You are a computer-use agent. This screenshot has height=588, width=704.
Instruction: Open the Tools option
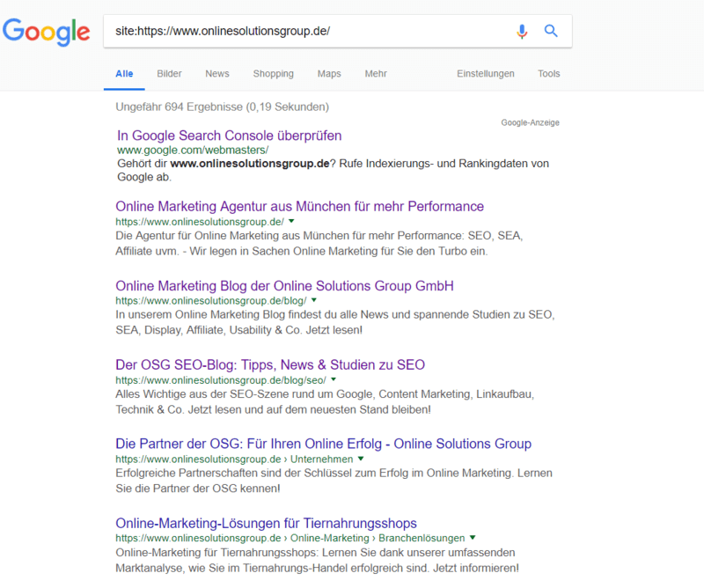pos(549,74)
